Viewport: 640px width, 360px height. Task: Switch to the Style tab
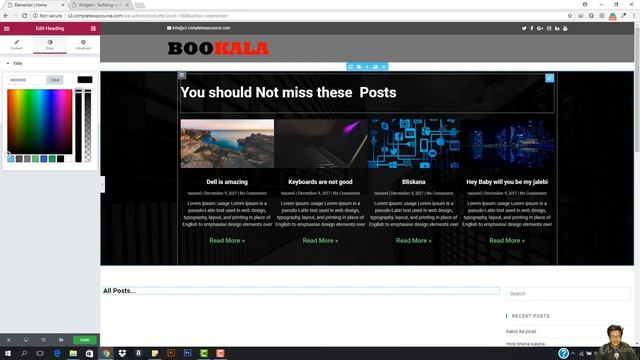point(50,44)
